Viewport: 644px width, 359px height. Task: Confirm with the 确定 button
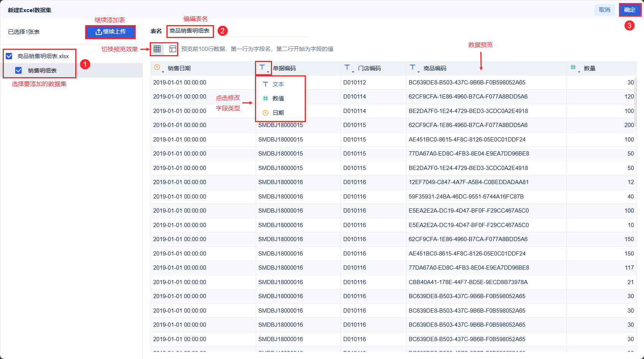coord(630,10)
